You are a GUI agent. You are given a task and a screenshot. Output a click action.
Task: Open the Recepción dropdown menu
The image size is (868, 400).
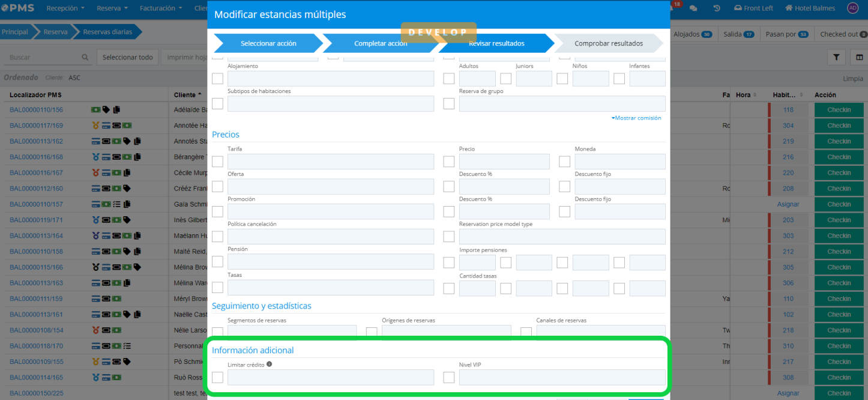[65, 8]
